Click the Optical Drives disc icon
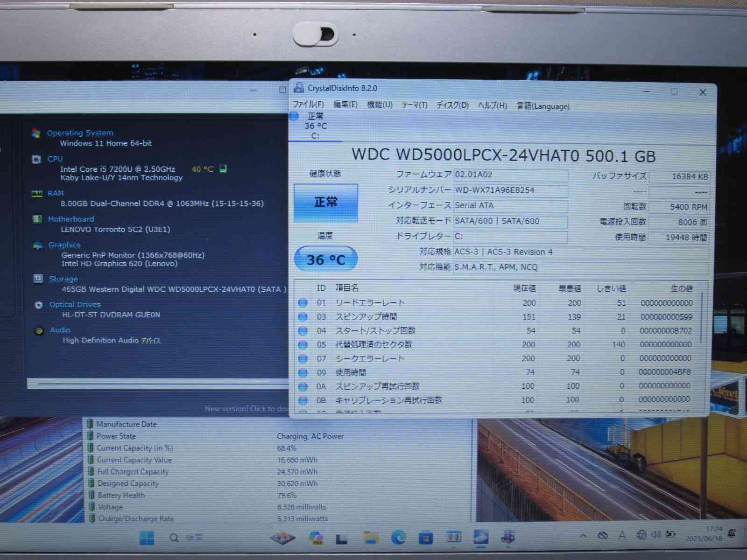Image resolution: width=747 pixels, height=560 pixels. tap(39, 305)
